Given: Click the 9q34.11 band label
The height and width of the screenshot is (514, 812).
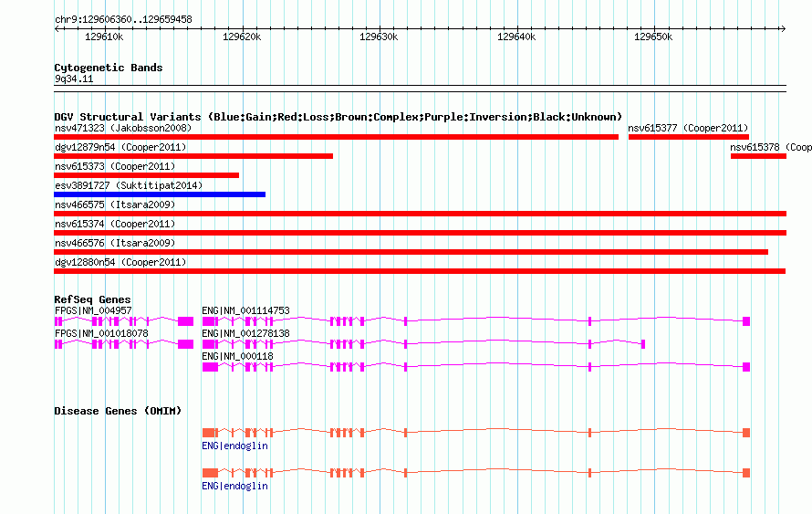Looking at the screenshot, I should [74, 79].
